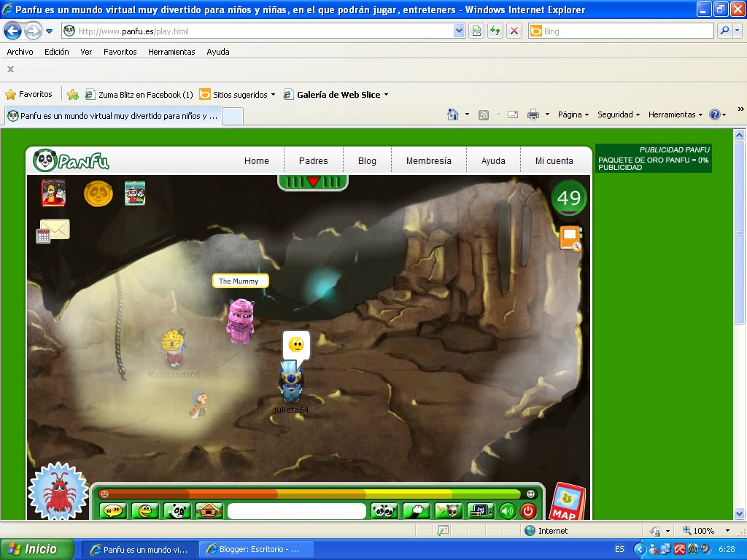Open the gold panda coin
Image resolution: width=747 pixels, height=560 pixels.
(98, 193)
